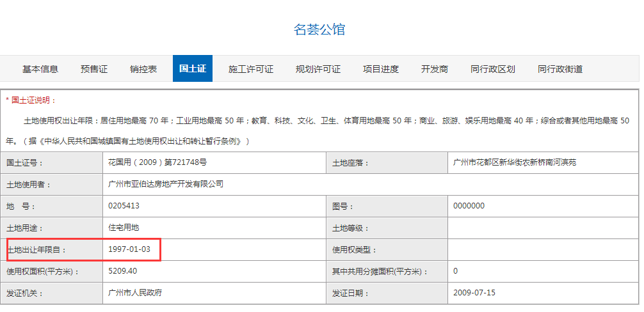Open the 同行政区划 tab
The image size is (644, 312).
pyautogui.click(x=493, y=69)
